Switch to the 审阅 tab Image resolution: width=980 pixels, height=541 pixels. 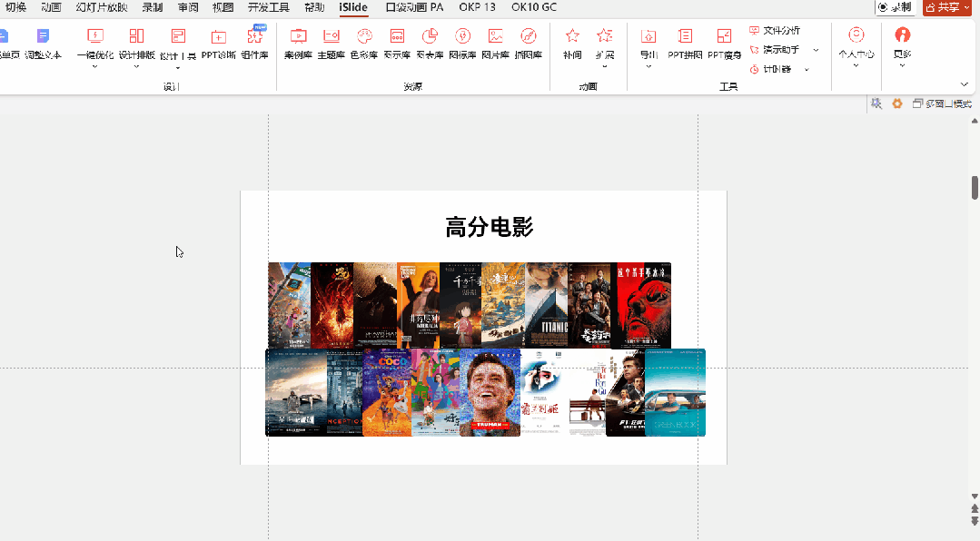(x=188, y=7)
